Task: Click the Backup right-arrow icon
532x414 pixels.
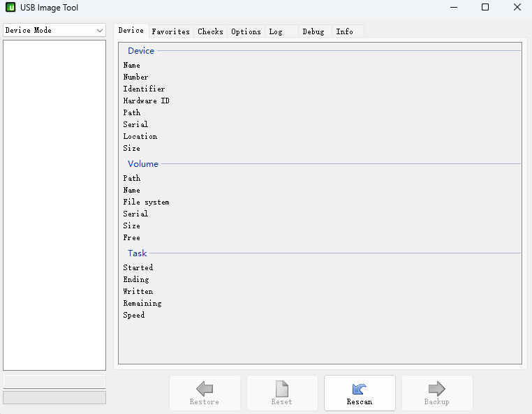Action: 436,389
